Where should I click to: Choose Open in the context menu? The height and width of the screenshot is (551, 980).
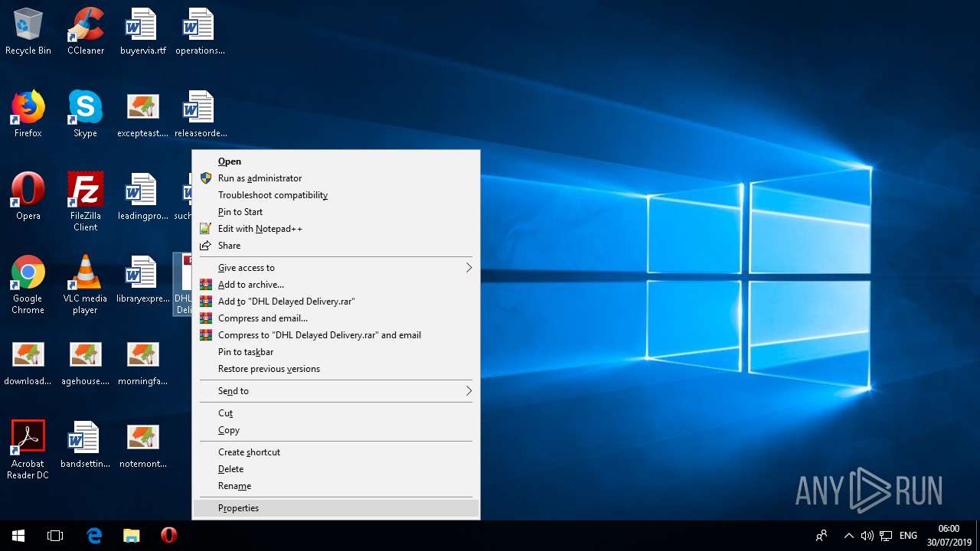[x=335, y=161]
